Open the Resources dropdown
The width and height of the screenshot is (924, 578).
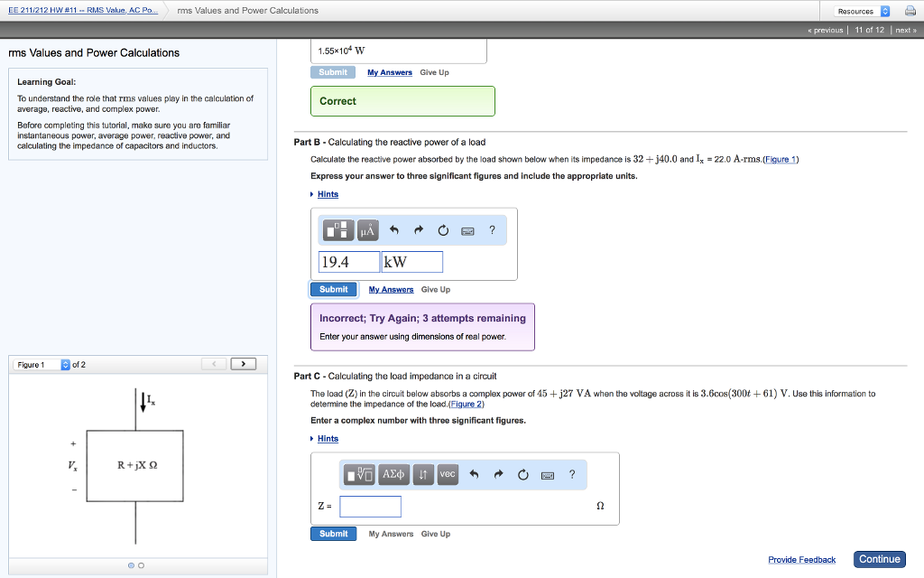[x=859, y=10]
